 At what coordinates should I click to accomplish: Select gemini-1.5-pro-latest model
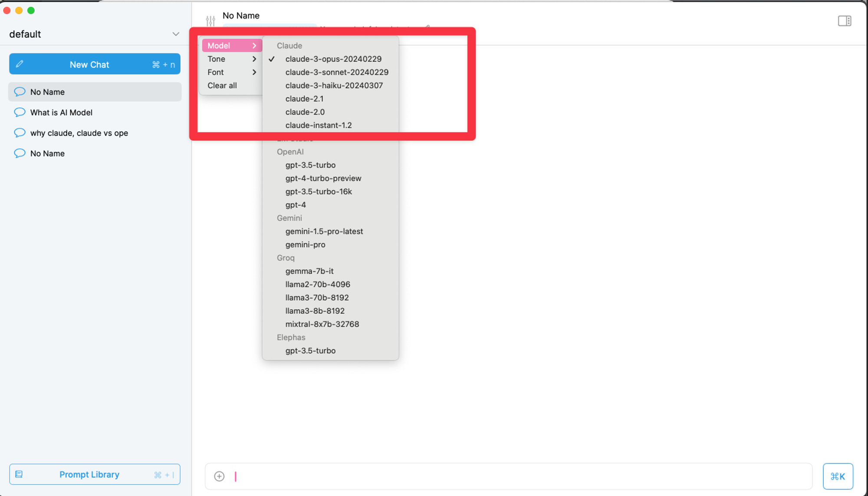324,231
